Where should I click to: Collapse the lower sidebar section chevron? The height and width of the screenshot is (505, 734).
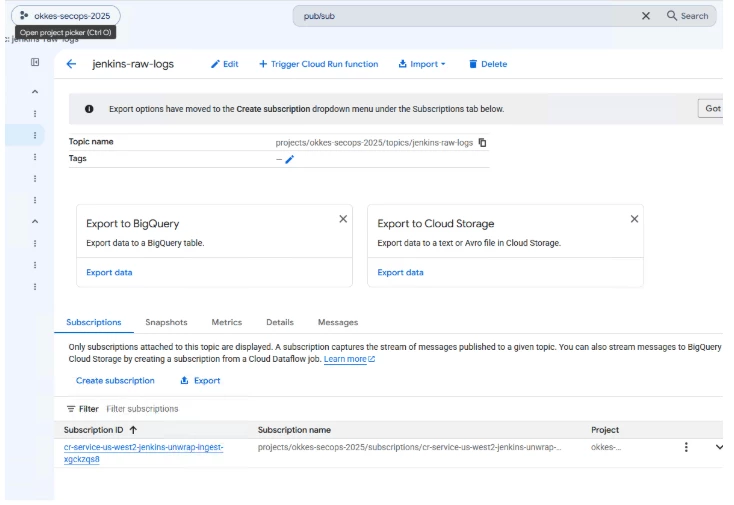coord(35,221)
